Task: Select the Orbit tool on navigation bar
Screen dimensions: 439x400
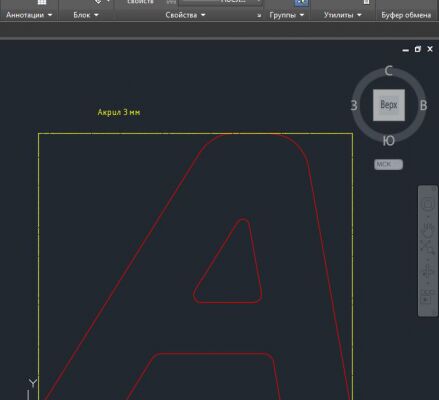Action: [x=428, y=272]
